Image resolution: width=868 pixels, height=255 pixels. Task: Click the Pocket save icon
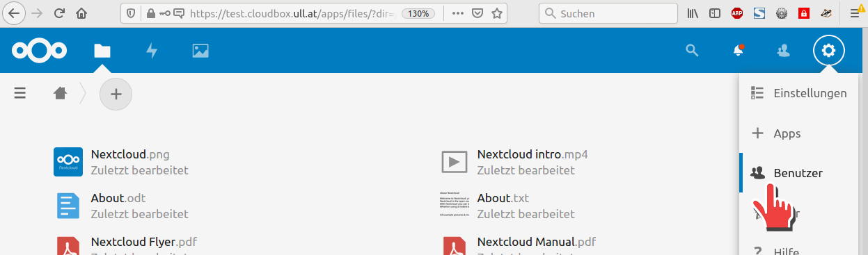(478, 13)
